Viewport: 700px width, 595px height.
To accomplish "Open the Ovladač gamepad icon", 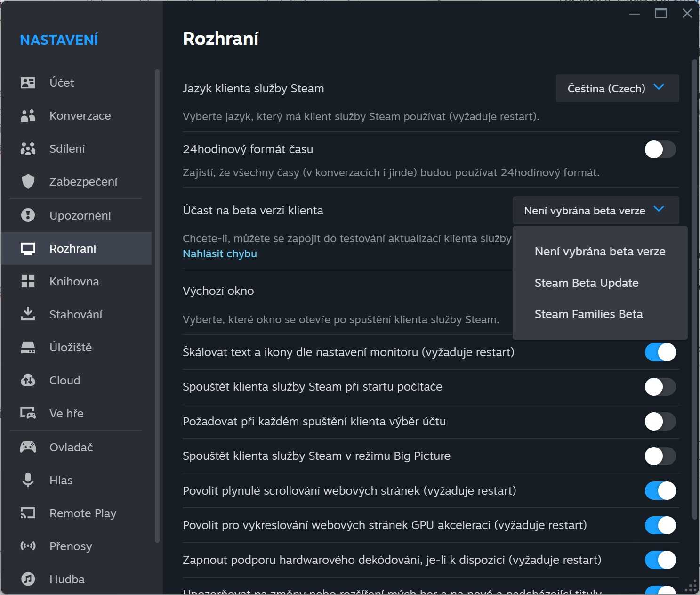I will tap(28, 448).
